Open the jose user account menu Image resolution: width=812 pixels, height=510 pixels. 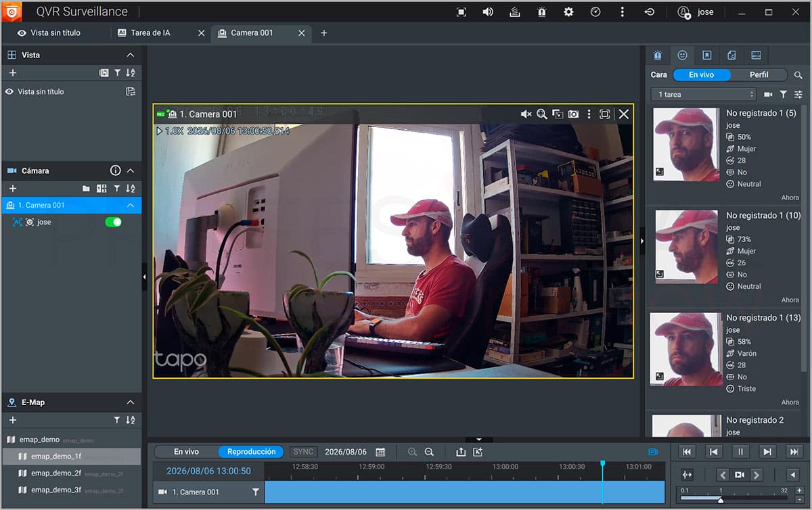pos(696,12)
